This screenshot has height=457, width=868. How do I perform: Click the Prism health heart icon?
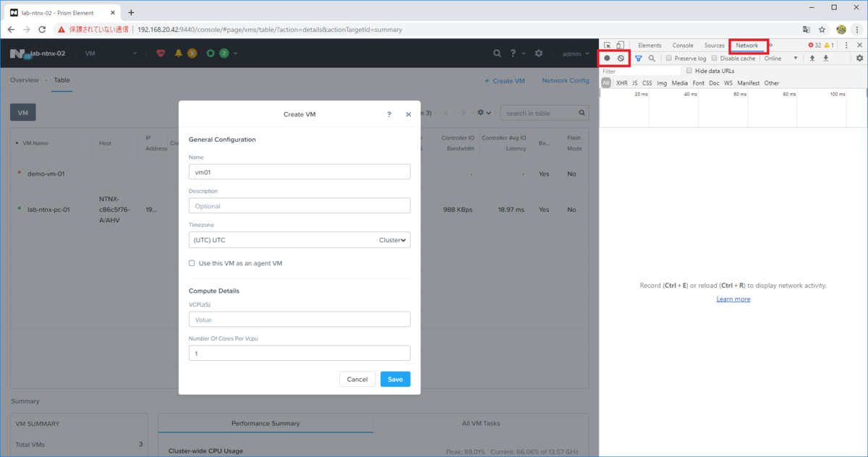tap(161, 54)
